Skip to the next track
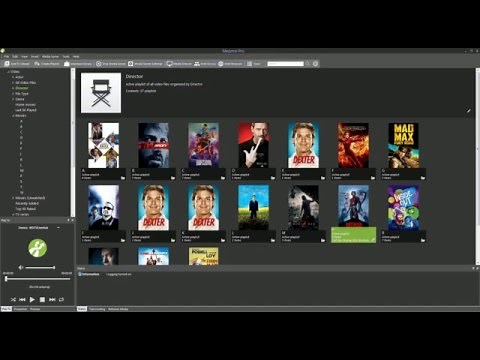The width and height of the screenshot is (480, 360). [52, 299]
